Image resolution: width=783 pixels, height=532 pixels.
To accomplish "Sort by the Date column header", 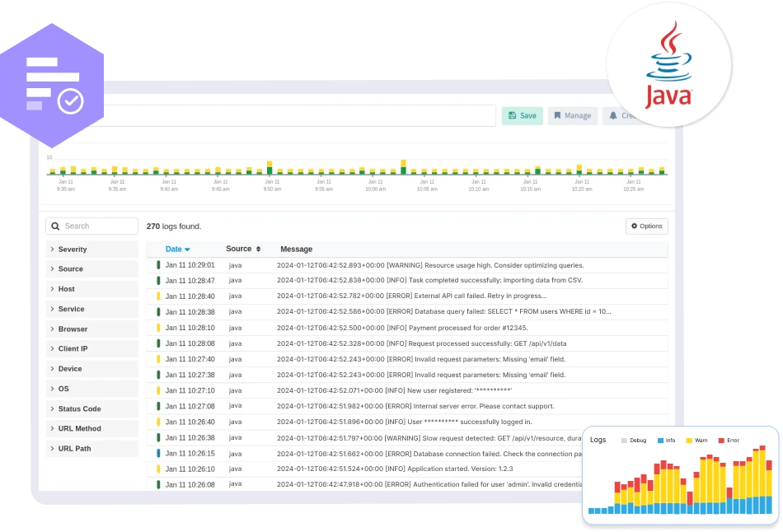I will click(177, 249).
